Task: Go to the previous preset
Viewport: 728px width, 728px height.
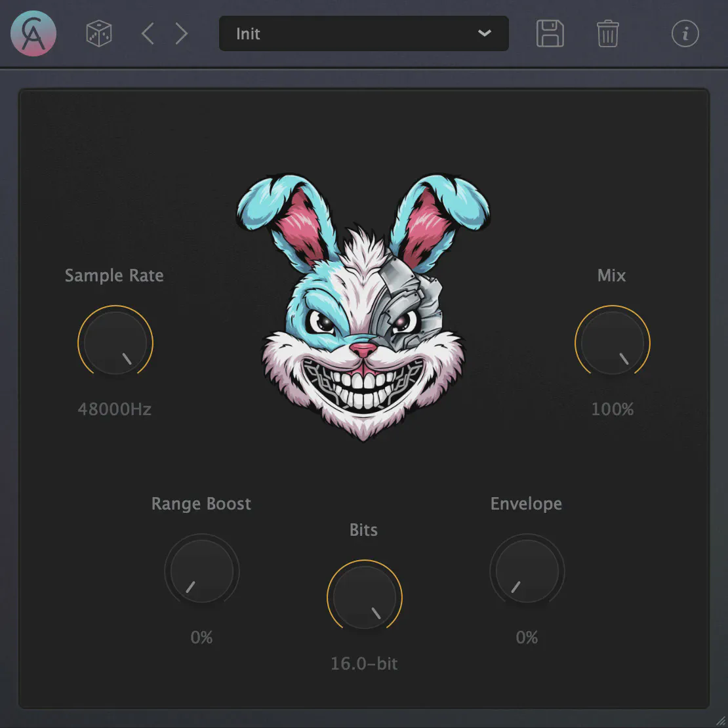Action: pos(148,33)
